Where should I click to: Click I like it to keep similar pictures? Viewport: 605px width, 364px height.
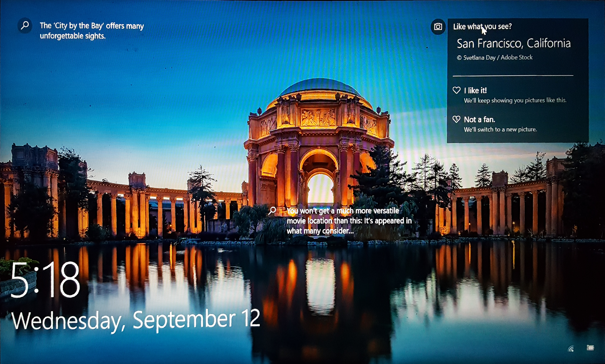click(475, 90)
